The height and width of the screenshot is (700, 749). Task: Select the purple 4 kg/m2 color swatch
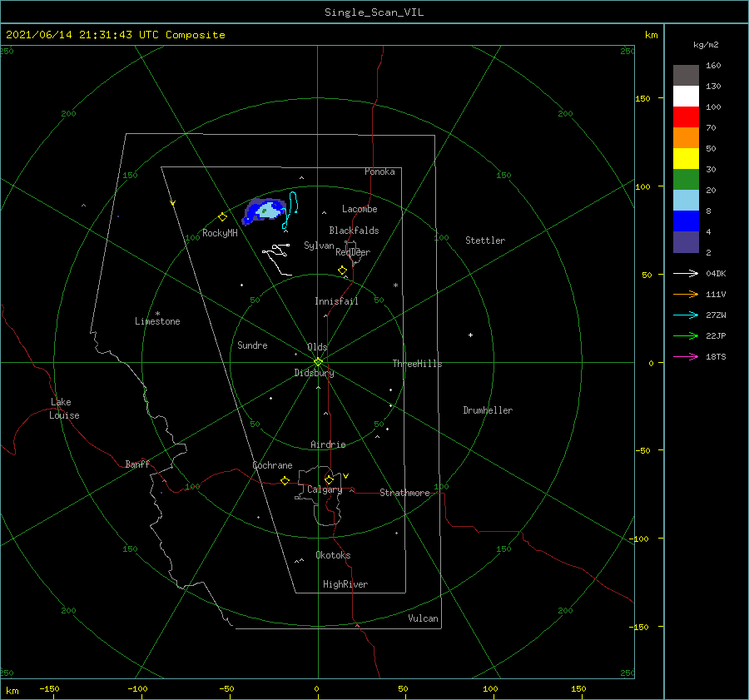[686, 241]
